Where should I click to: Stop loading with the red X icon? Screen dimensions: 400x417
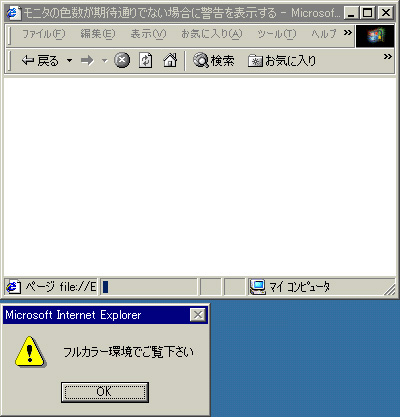122,61
